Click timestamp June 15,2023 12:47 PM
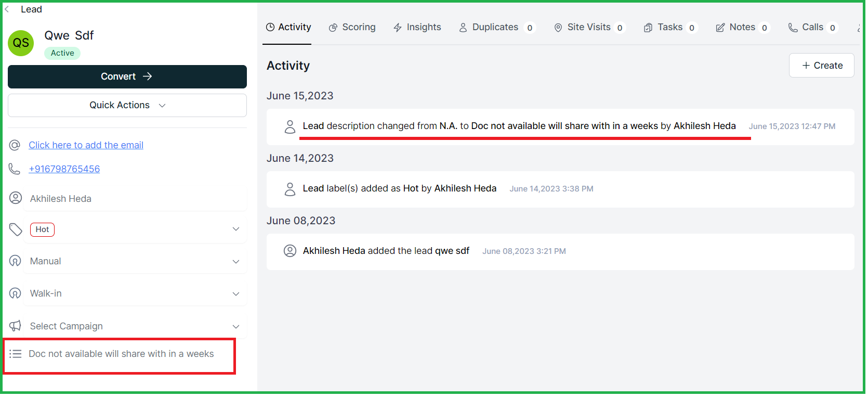The width and height of the screenshot is (868, 397). click(792, 126)
